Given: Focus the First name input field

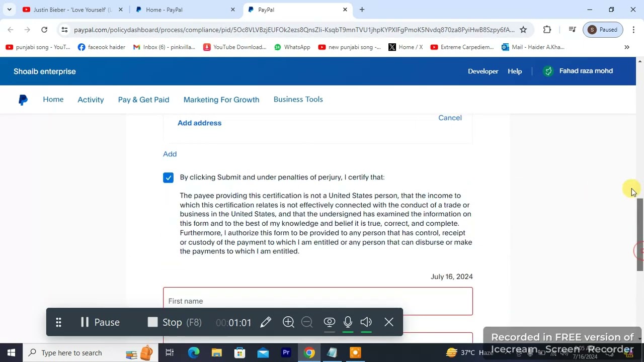Looking at the screenshot, I should tap(318, 301).
